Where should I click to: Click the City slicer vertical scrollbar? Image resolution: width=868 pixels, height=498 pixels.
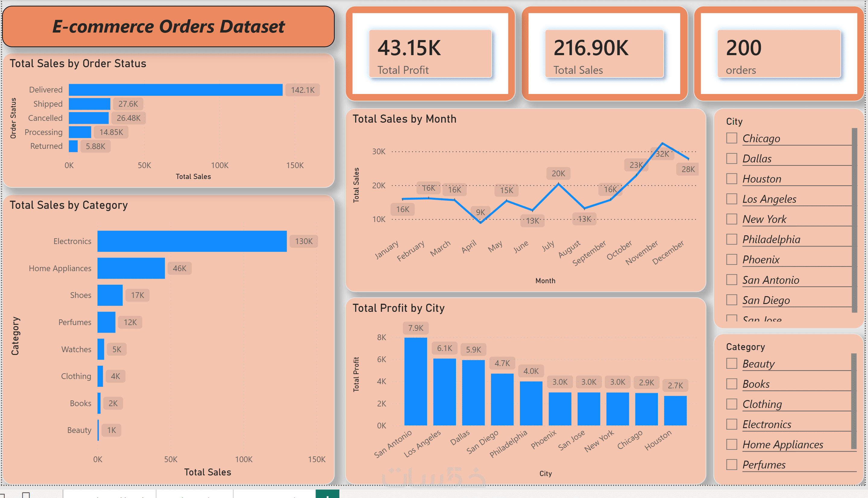click(854, 220)
